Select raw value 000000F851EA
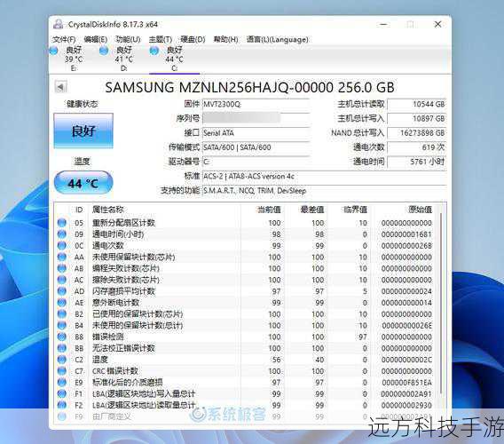 coord(406,383)
